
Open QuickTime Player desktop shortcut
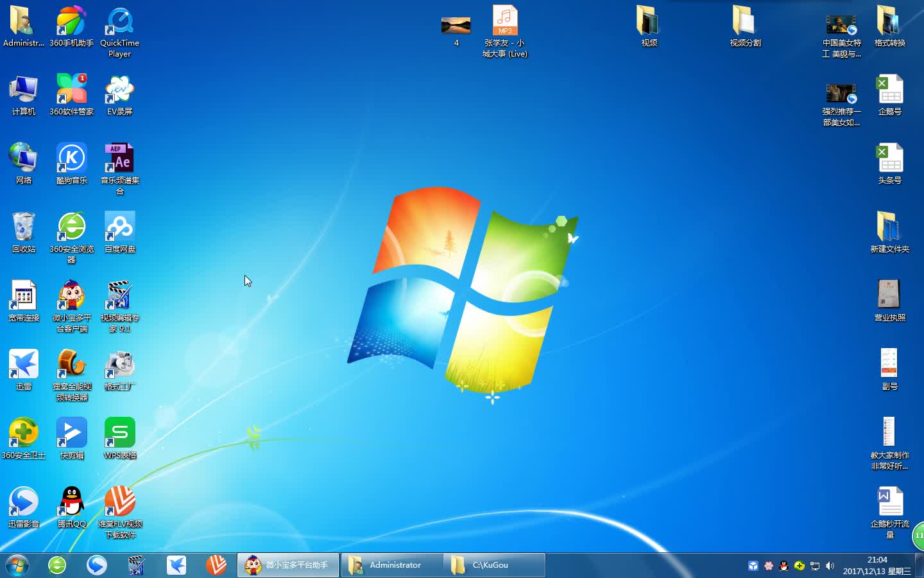[x=119, y=32]
